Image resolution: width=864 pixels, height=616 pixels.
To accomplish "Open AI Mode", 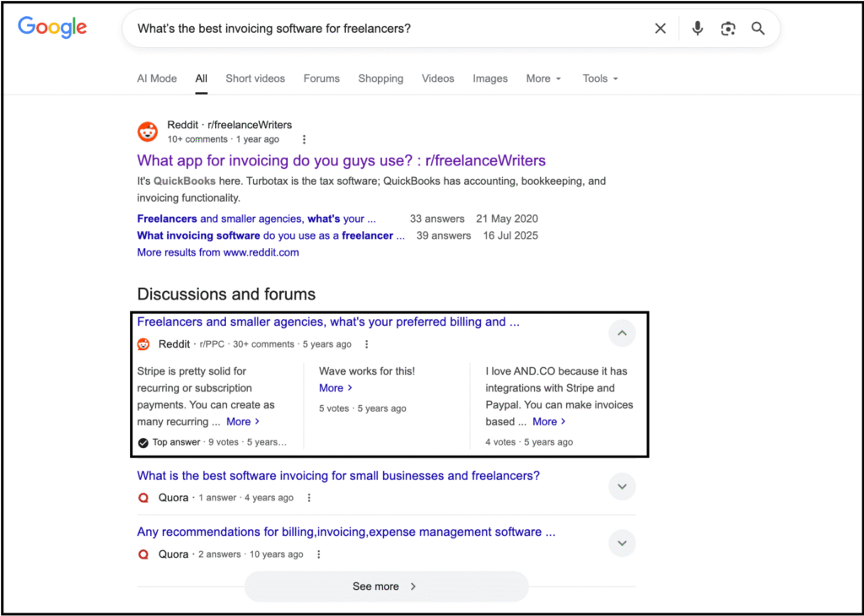I will coord(157,78).
